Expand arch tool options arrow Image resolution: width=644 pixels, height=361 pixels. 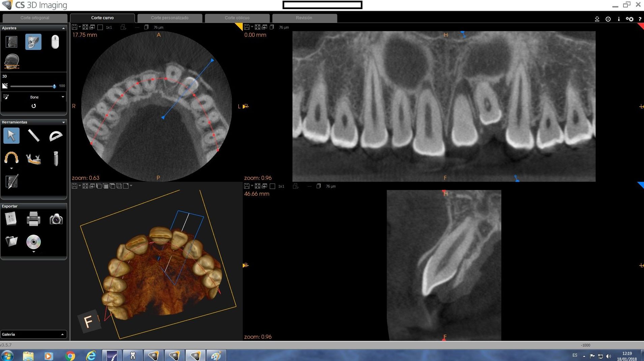click(x=11, y=168)
